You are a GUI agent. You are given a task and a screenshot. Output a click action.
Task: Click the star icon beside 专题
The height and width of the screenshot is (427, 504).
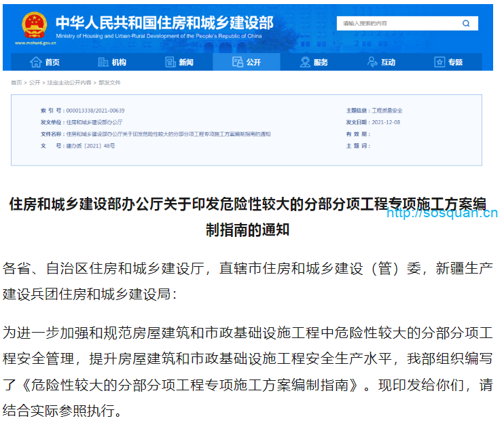[439, 62]
